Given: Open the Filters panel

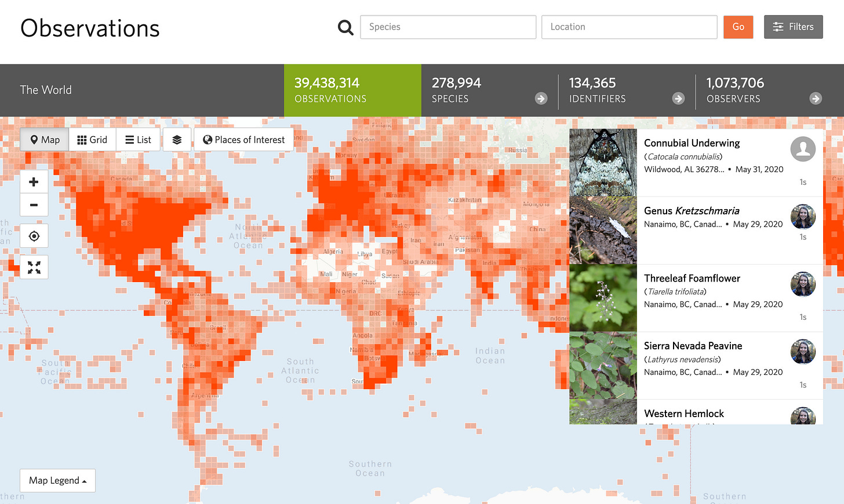Looking at the screenshot, I should pyautogui.click(x=793, y=27).
